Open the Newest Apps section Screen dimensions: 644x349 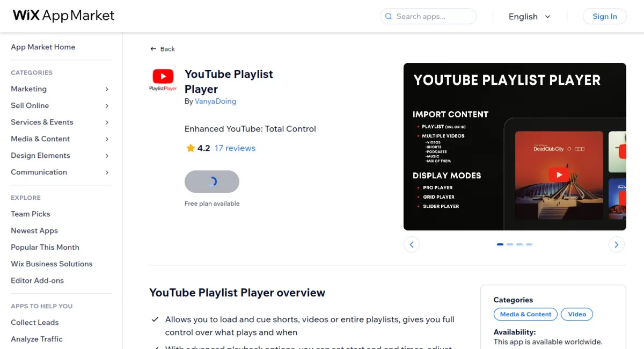pyautogui.click(x=34, y=230)
